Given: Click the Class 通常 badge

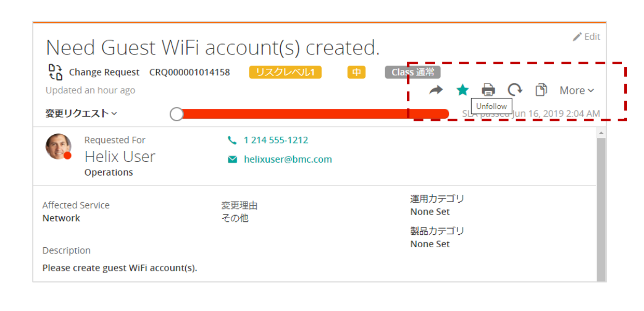Looking at the screenshot, I should 413,72.
